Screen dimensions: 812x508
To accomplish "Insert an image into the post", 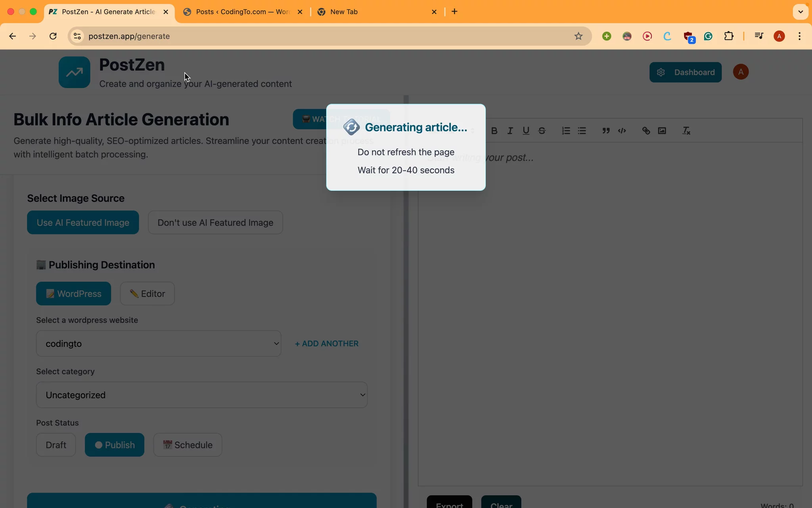I will (x=663, y=131).
